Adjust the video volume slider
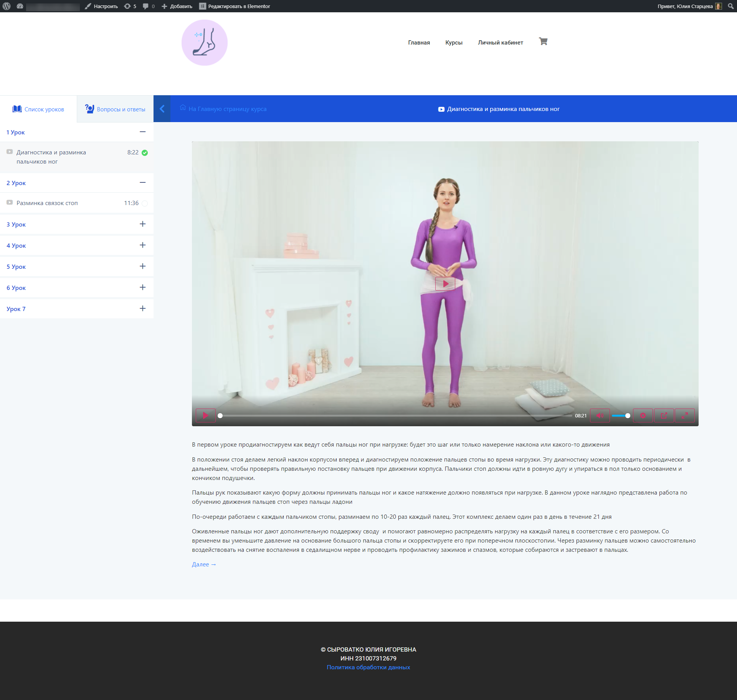The width and height of the screenshot is (737, 700). (620, 416)
